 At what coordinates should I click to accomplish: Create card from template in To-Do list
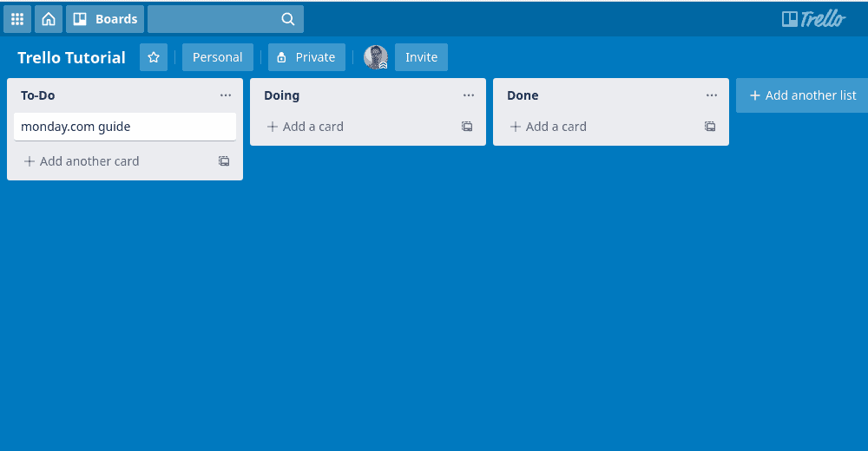(224, 161)
